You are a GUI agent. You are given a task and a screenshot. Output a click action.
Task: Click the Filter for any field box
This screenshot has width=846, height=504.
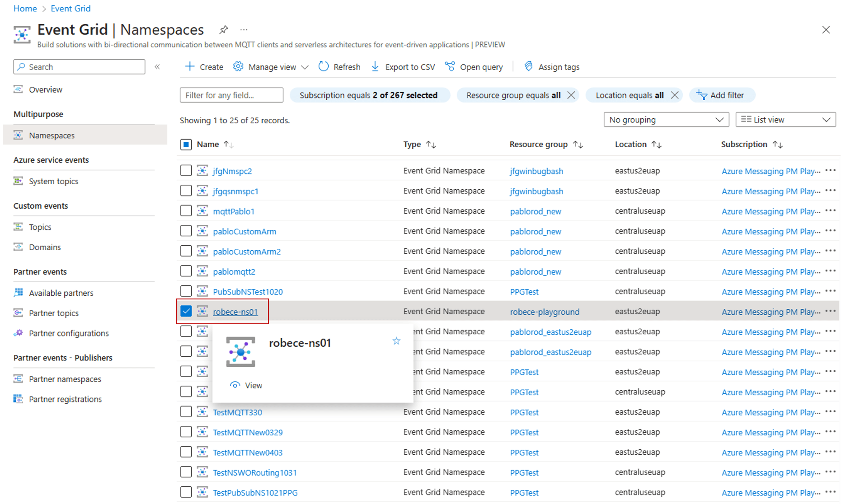(231, 95)
